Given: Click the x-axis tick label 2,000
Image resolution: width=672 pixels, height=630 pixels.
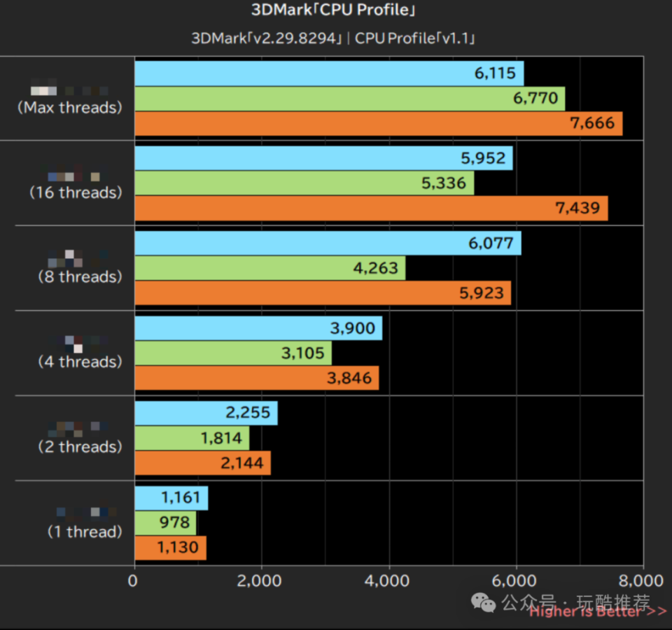Looking at the screenshot, I should (259, 581).
